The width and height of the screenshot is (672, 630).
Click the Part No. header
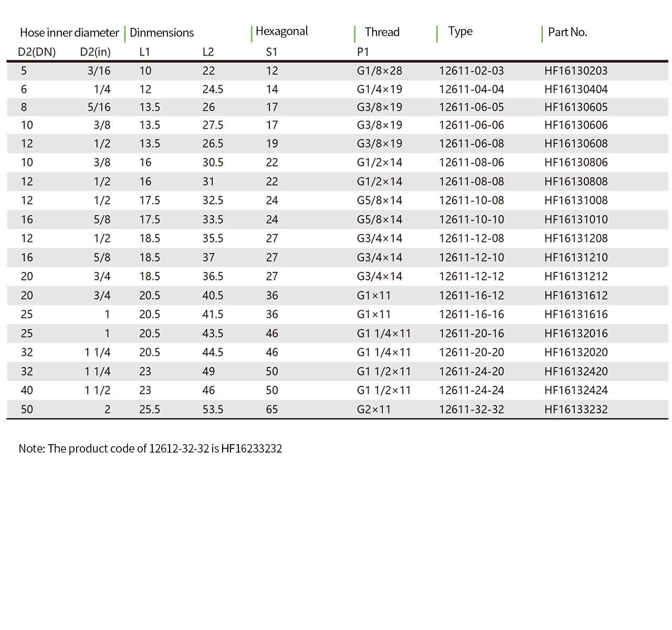[x=568, y=32]
